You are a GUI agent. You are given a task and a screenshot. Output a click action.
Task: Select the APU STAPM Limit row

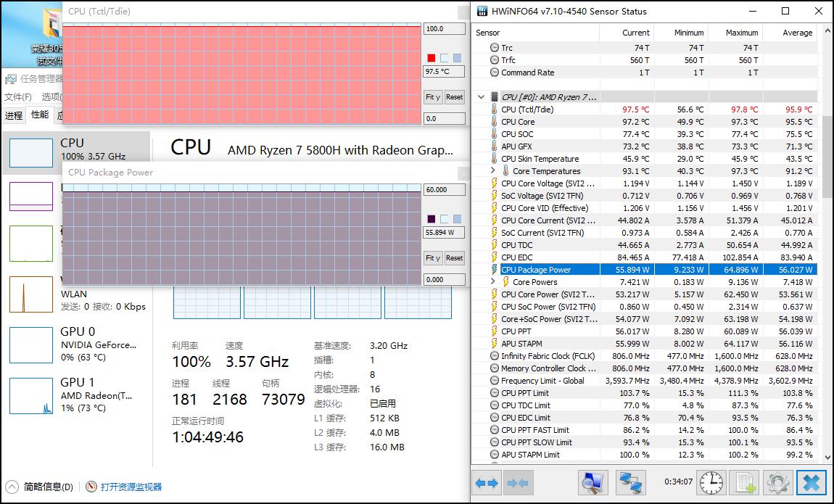(645, 455)
